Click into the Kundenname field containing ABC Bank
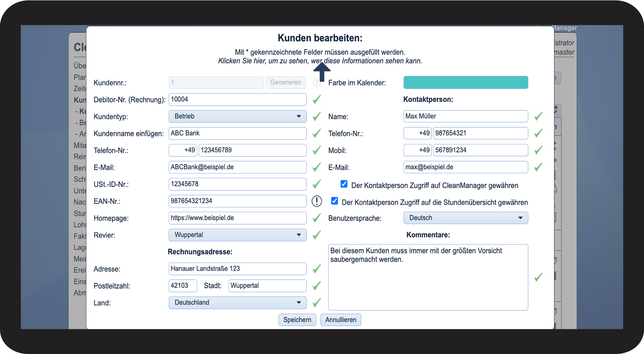 click(237, 133)
